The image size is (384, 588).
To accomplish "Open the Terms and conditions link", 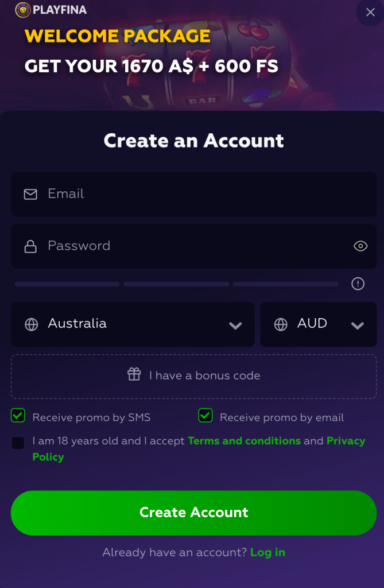I will click(x=244, y=440).
